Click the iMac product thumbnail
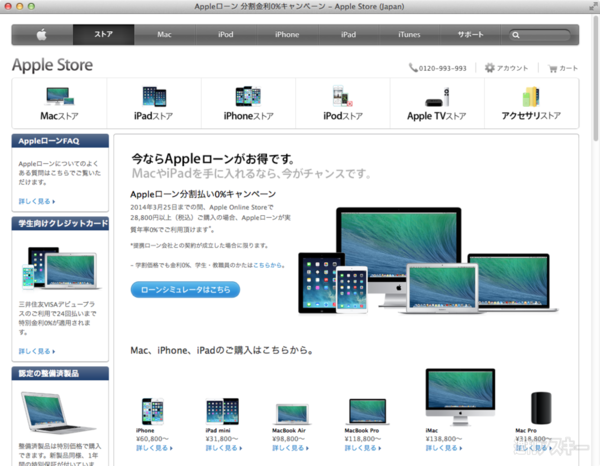The width and height of the screenshot is (600, 466). (x=460, y=397)
